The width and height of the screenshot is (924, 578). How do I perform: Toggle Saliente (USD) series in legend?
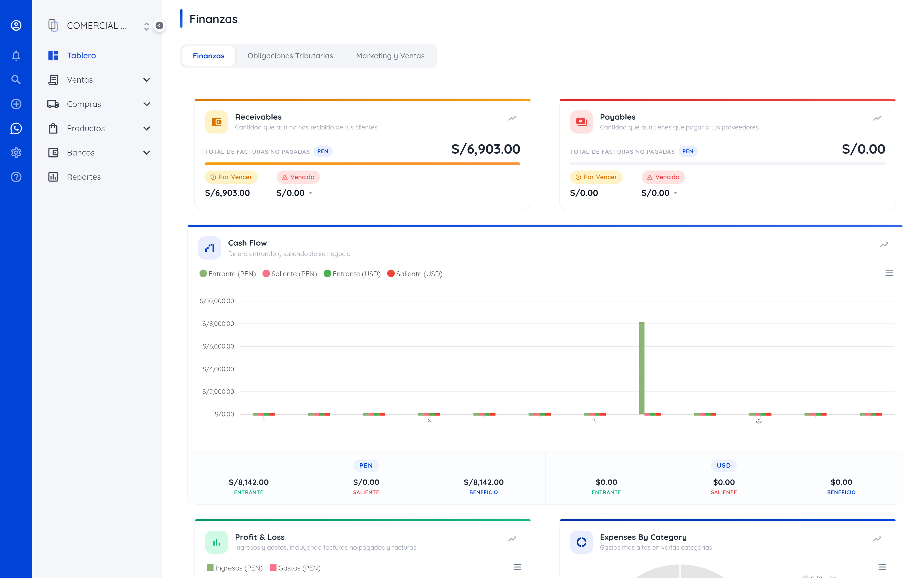coord(415,274)
